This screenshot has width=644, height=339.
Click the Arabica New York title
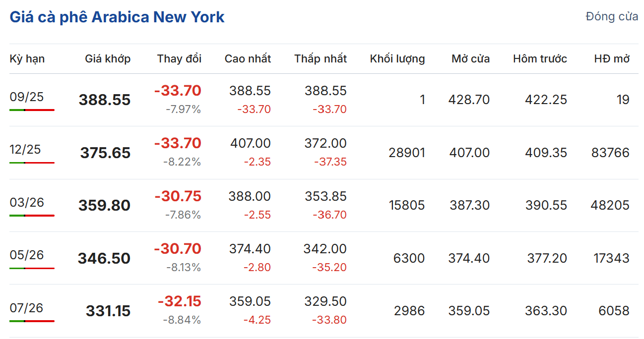coord(117,17)
